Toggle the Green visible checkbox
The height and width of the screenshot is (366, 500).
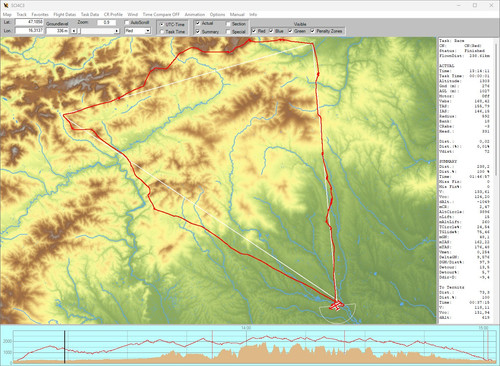pyautogui.click(x=290, y=31)
